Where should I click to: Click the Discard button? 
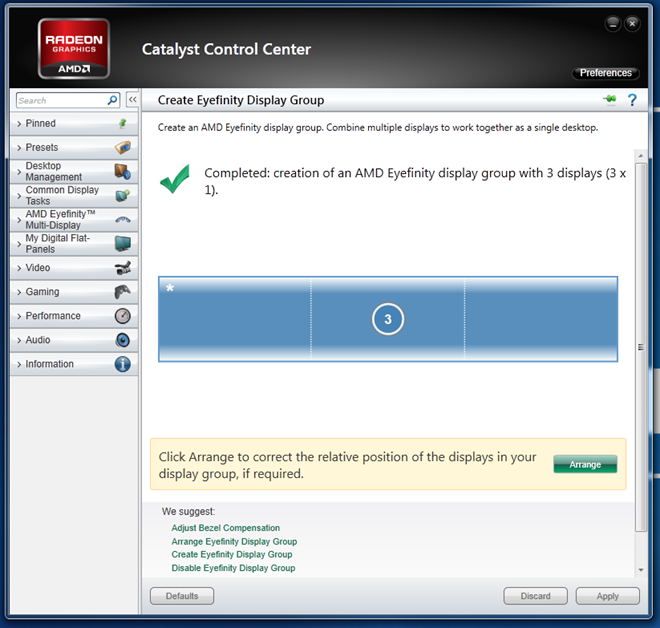[x=535, y=596]
